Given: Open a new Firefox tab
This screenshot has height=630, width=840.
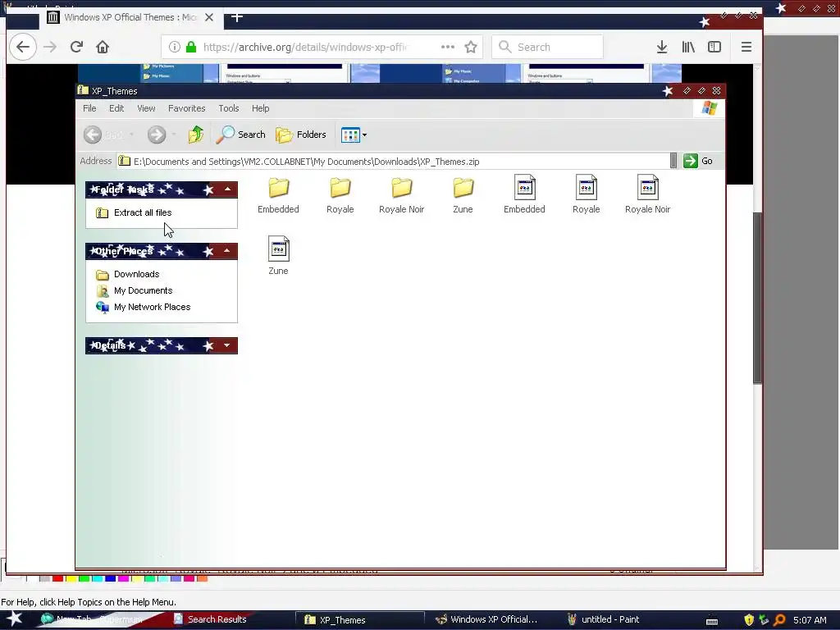Looking at the screenshot, I should (237, 17).
